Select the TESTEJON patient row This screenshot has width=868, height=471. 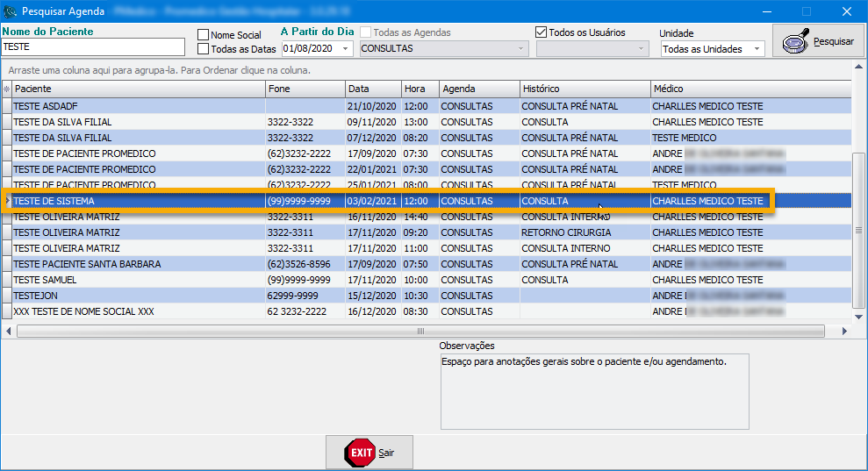pyautogui.click(x=138, y=296)
